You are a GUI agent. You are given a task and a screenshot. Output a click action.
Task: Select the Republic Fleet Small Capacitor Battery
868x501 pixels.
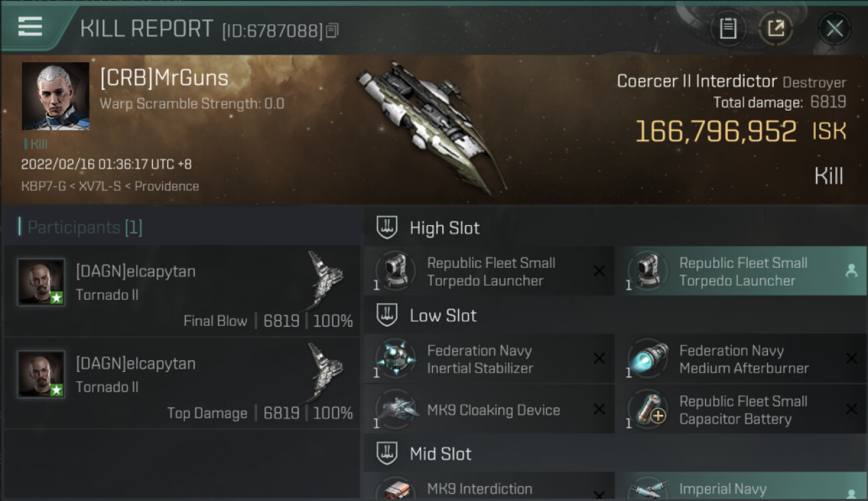[741, 409]
